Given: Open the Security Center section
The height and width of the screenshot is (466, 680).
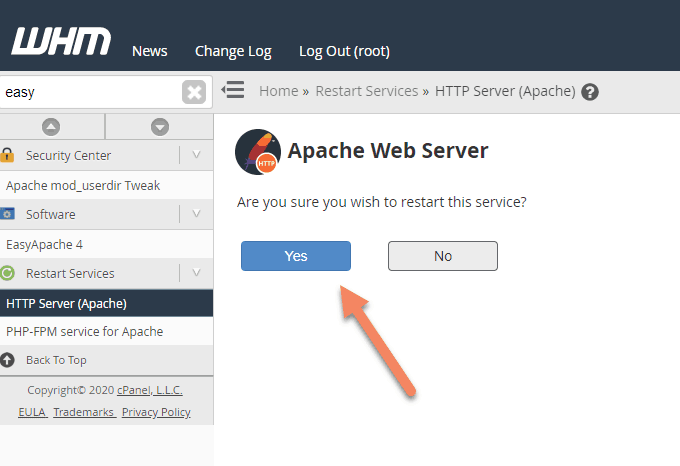Looking at the screenshot, I should click(68, 156).
